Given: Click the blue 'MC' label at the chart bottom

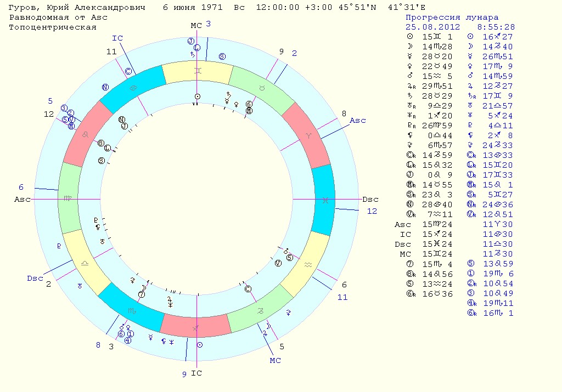Looking at the screenshot, I should pyautogui.click(x=276, y=361).
